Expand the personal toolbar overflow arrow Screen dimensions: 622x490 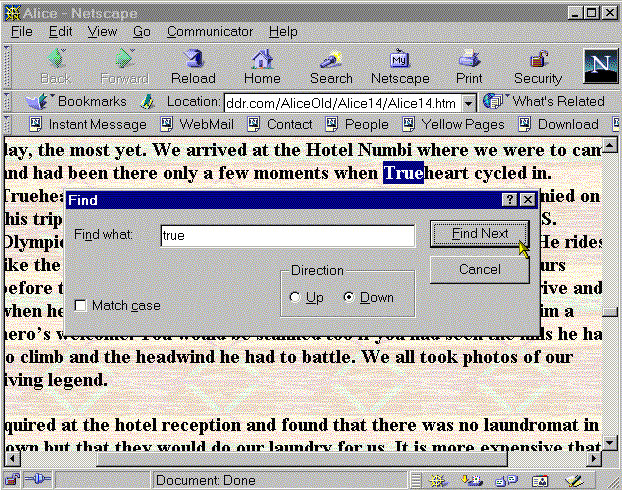pos(611,124)
